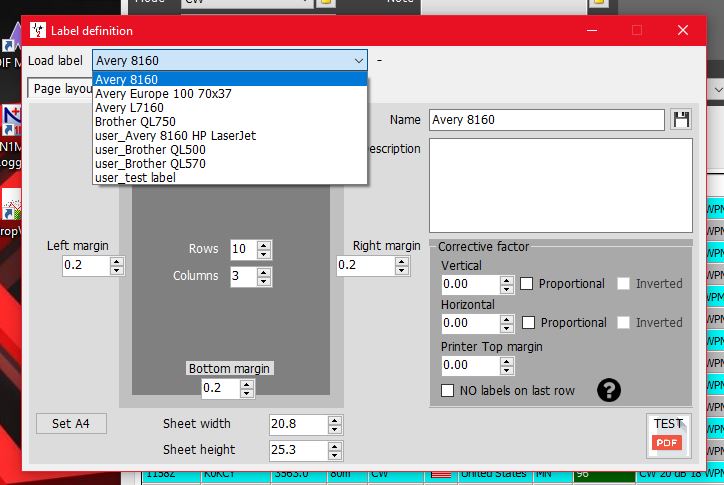Decrease Horizontal corrective factor down arrow
This screenshot has height=485, width=724.
point(507,328)
